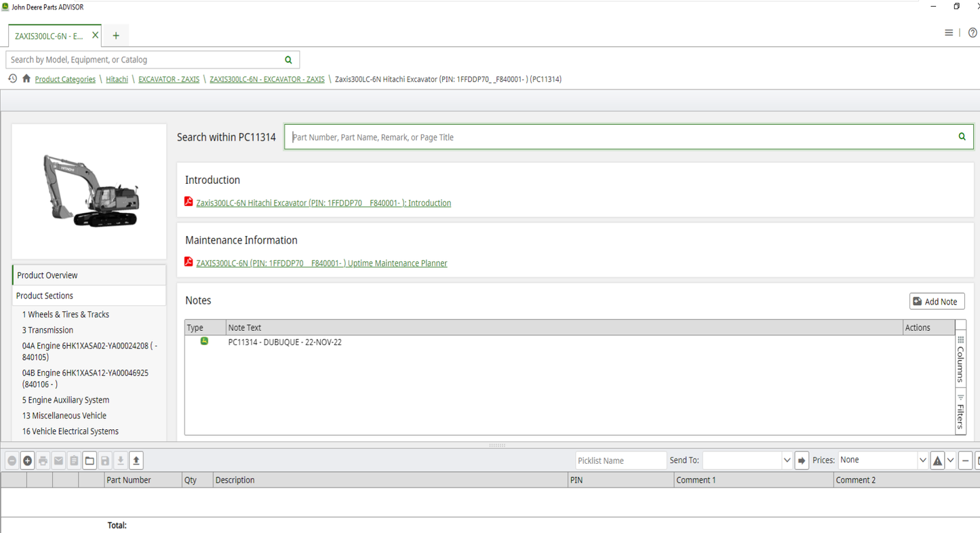980x533 pixels.
Task: Open section 16 Vehicle Electrical Systems
Action: 70,431
